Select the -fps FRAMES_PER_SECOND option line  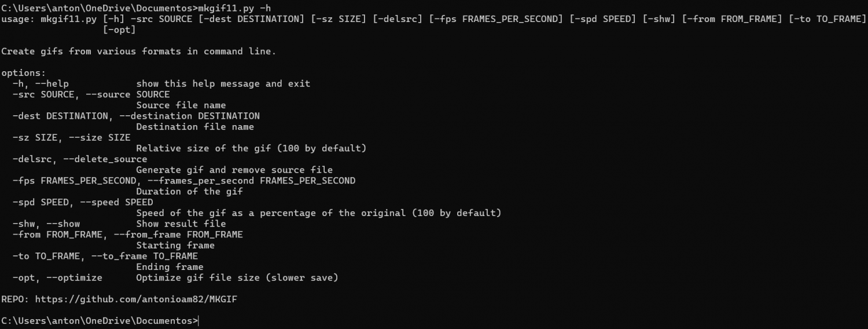click(184, 181)
